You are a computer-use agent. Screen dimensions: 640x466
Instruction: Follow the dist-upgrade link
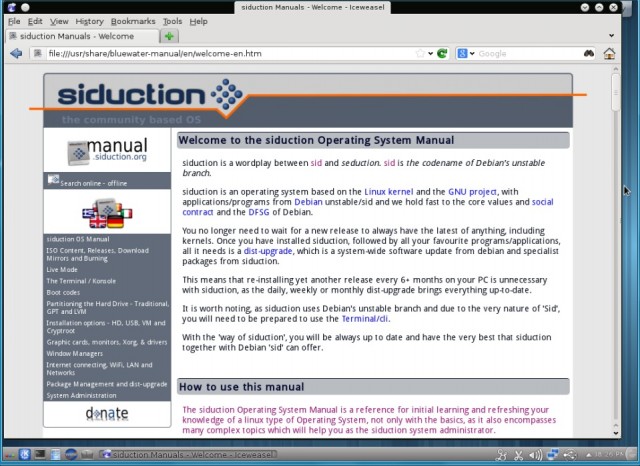tap(268, 251)
